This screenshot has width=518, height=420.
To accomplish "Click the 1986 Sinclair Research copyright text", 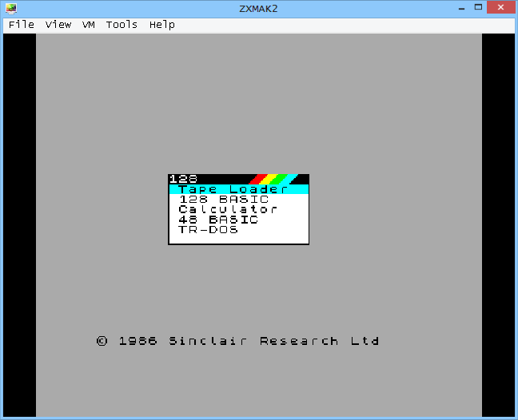I will click(237, 341).
